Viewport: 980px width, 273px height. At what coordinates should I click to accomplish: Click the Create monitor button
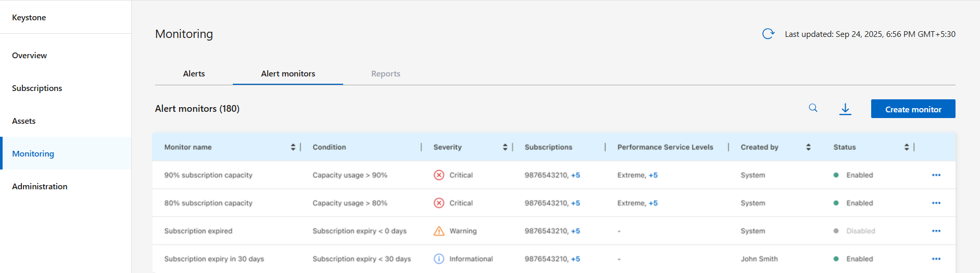tap(913, 109)
